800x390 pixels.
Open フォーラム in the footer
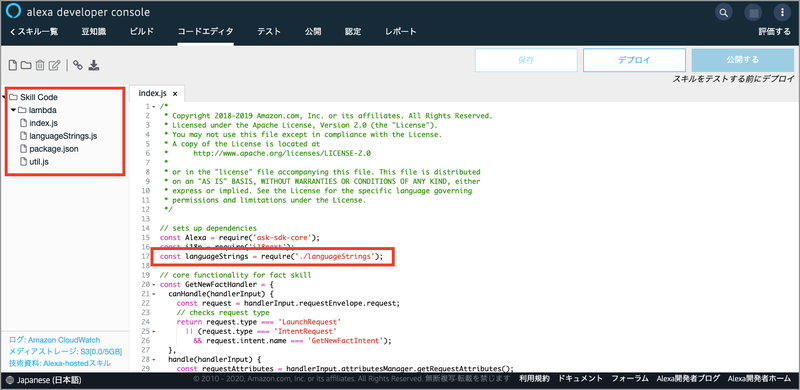630,379
